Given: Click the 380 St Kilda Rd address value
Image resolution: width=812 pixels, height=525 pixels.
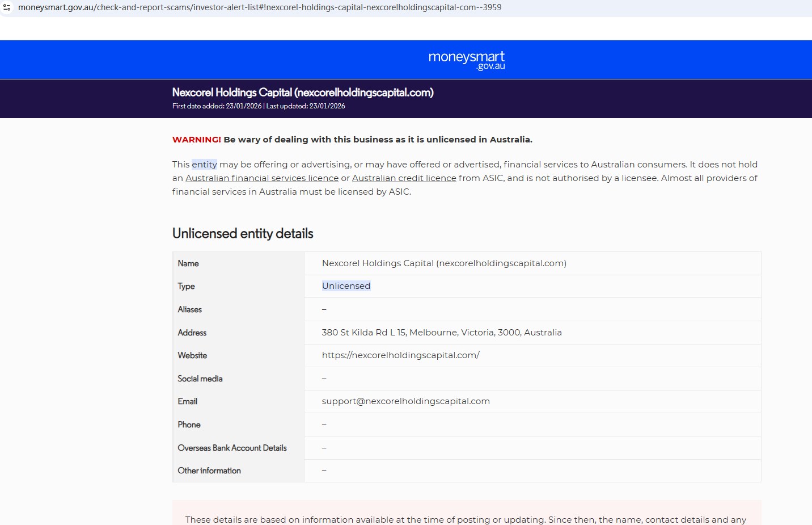Looking at the screenshot, I should click(442, 333).
